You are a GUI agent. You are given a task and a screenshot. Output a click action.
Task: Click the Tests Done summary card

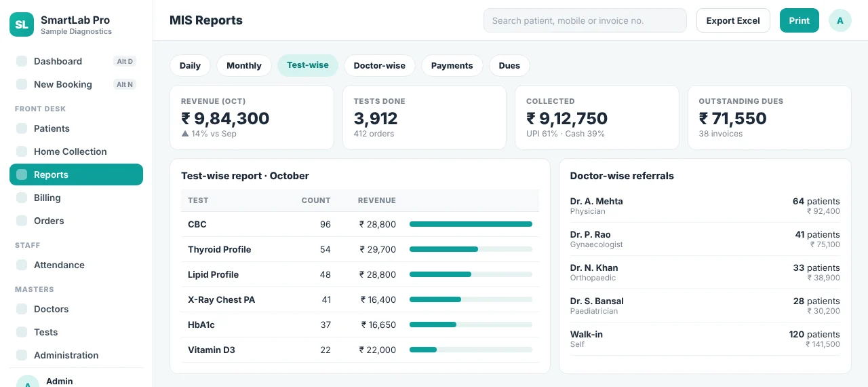click(425, 117)
